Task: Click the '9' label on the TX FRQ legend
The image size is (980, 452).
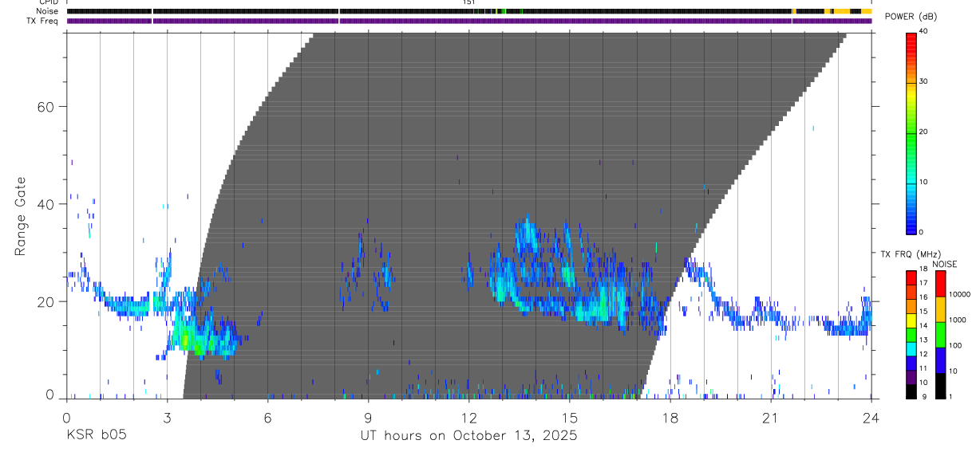Action: click(924, 396)
